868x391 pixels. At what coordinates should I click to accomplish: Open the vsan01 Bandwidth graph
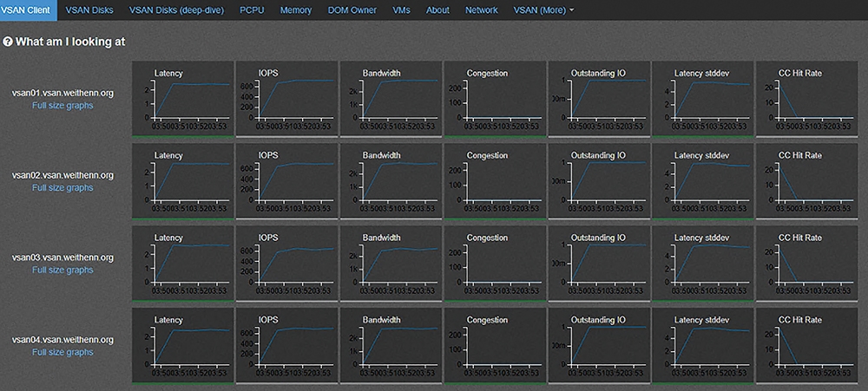[x=391, y=99]
